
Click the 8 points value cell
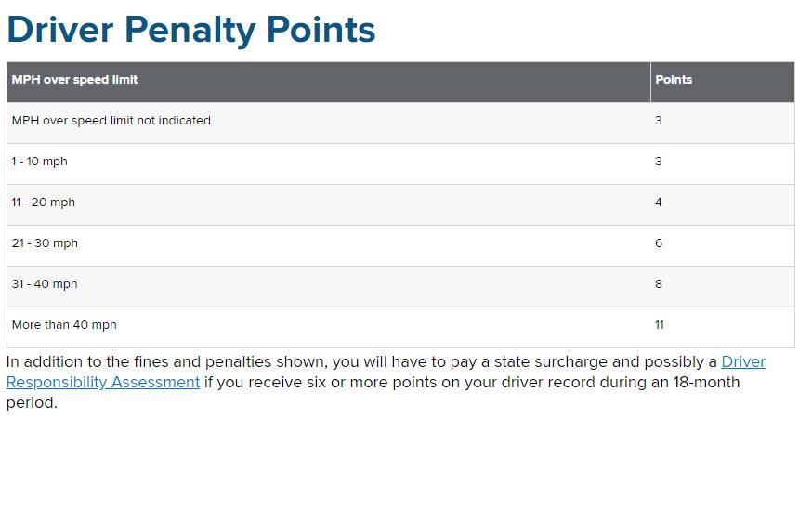723,286
